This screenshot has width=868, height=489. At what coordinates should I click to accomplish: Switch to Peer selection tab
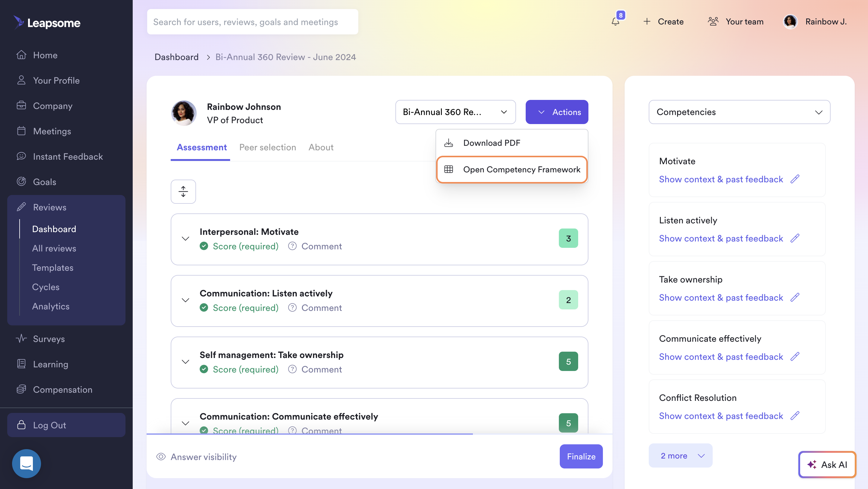coord(268,147)
